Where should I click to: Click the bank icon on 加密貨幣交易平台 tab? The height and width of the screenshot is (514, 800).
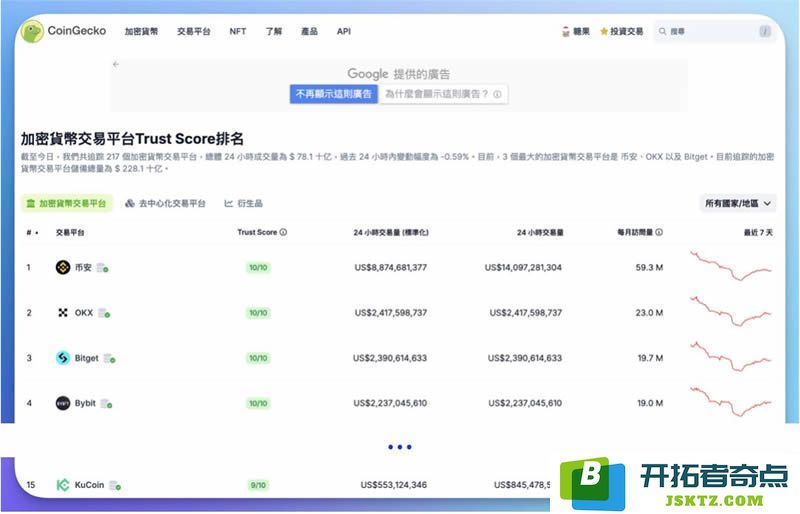31,203
